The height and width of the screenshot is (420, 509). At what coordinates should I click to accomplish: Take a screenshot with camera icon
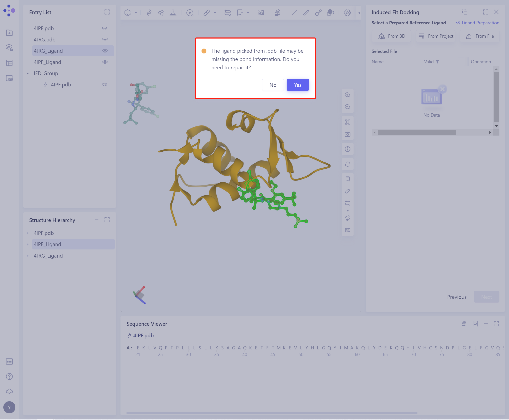point(348,134)
